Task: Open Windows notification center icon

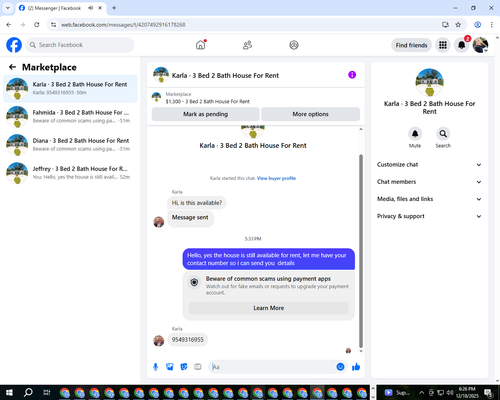Action: 489,393
